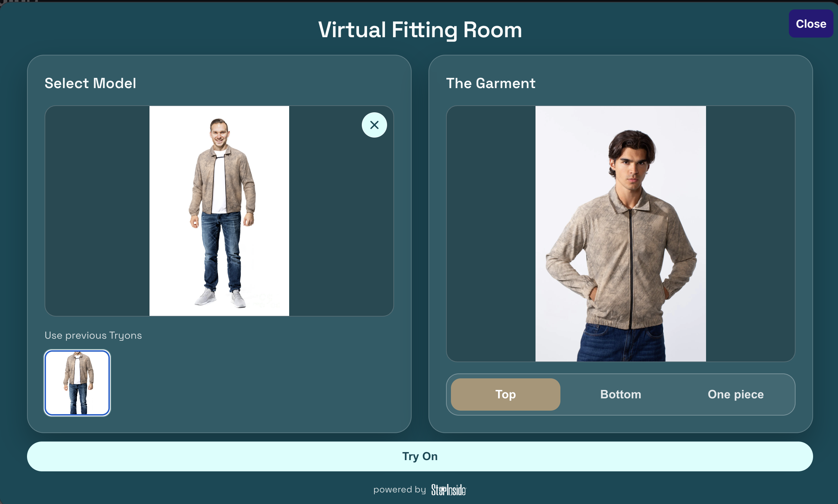Click the Select Model heading

(90, 84)
